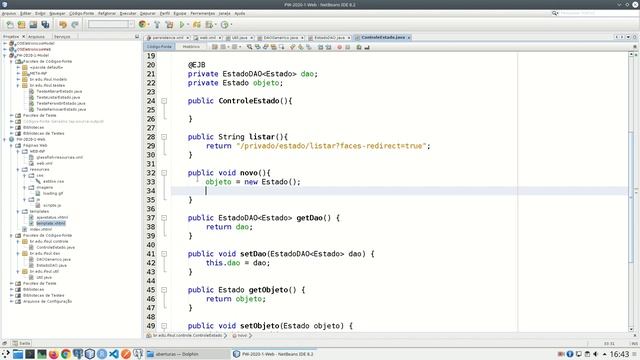The height and width of the screenshot is (360, 640).
Task: Click the red stop macro recording icon
Action: coord(339,47)
